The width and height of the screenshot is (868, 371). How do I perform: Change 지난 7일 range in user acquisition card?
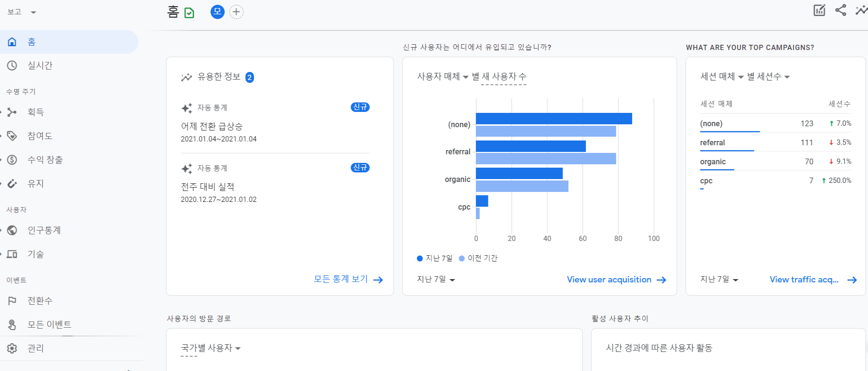click(436, 280)
